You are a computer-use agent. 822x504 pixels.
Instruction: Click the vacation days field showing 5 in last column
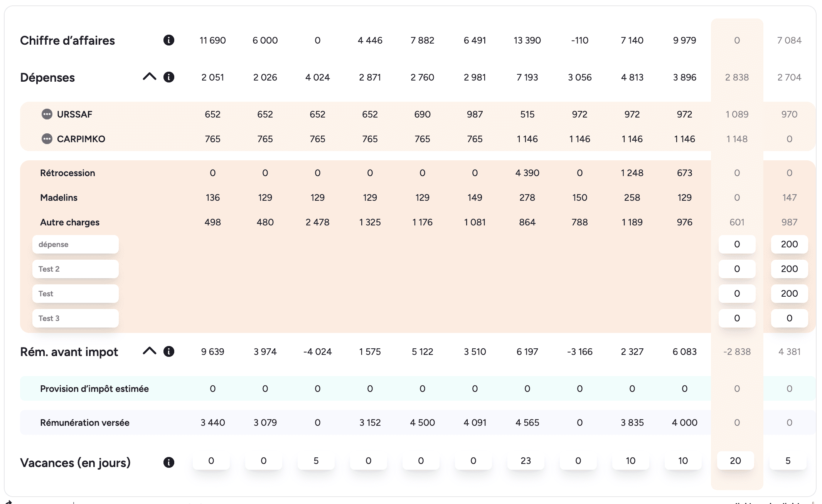pyautogui.click(x=788, y=461)
